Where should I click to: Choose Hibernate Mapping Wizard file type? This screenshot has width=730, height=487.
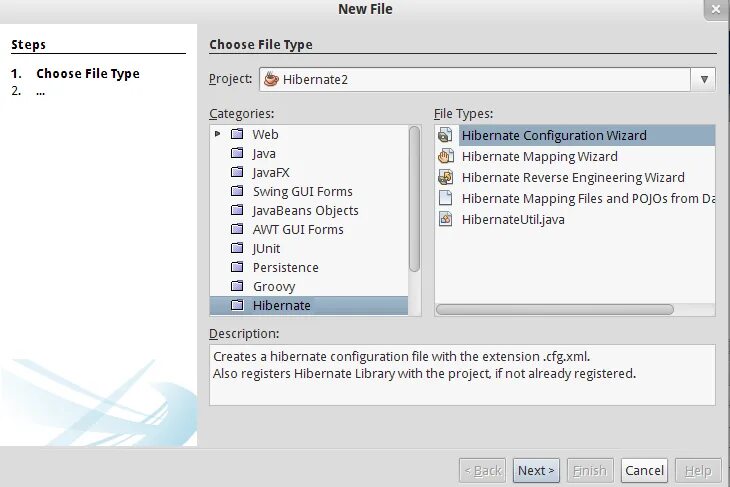click(x=540, y=156)
